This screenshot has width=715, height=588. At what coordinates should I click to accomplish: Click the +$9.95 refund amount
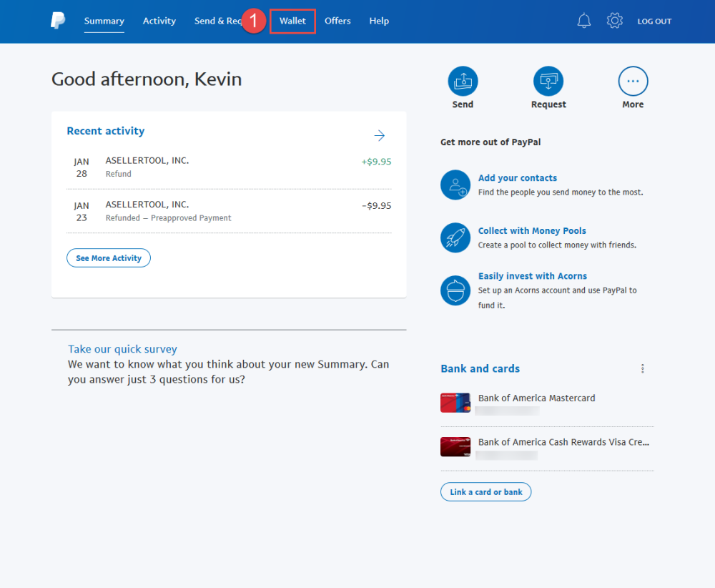tap(376, 162)
